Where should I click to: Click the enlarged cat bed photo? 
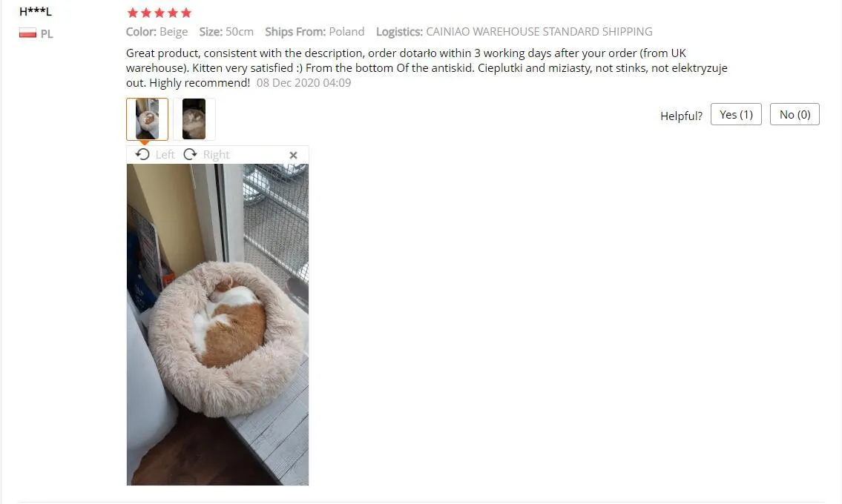click(x=217, y=325)
